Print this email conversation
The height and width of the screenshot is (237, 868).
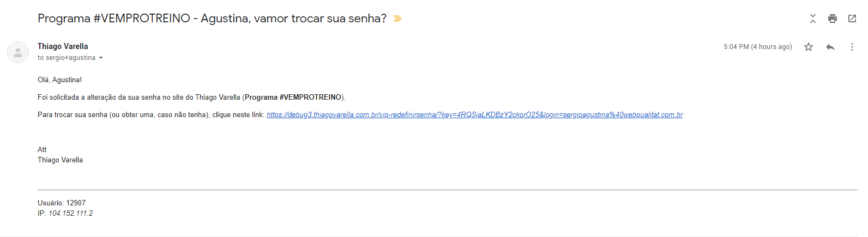(x=832, y=19)
